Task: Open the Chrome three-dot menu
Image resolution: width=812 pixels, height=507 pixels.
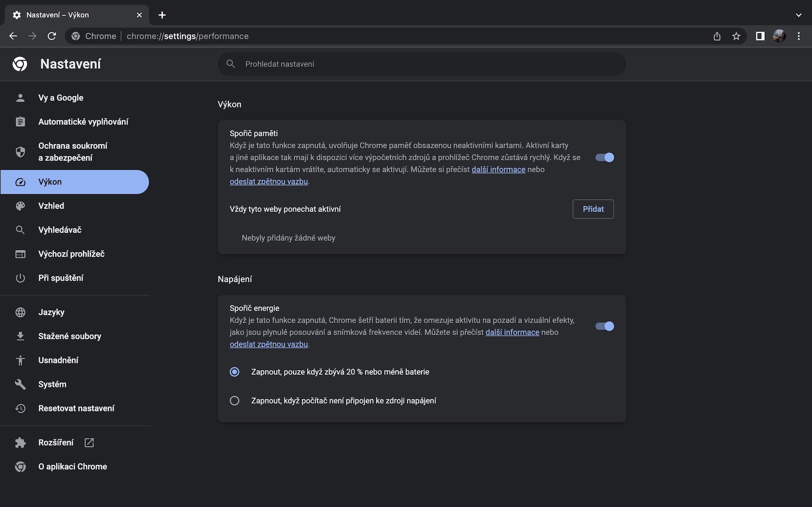Action: click(x=799, y=36)
